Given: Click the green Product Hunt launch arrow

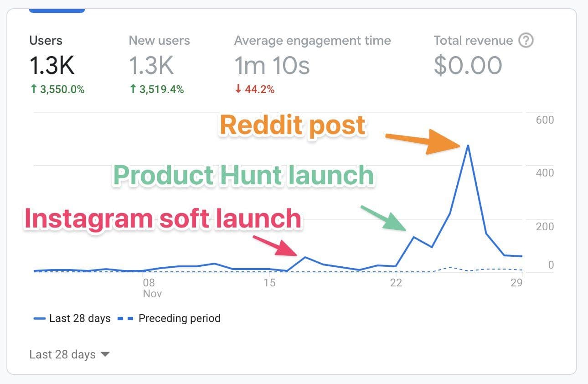Looking at the screenshot, I should tap(383, 218).
